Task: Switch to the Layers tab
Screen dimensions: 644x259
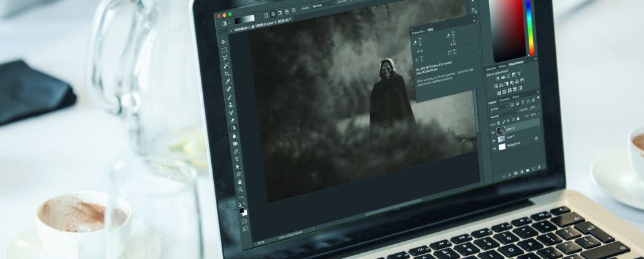Action: (x=492, y=102)
